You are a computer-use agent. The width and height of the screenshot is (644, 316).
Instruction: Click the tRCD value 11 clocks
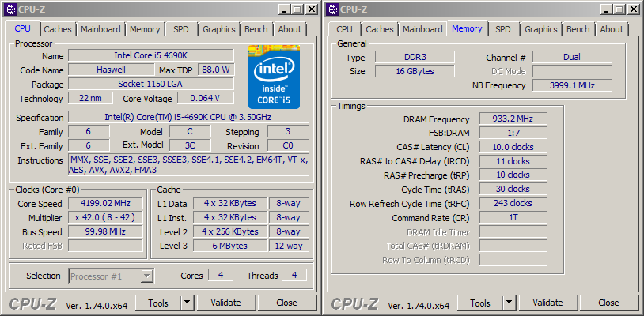pos(513,161)
